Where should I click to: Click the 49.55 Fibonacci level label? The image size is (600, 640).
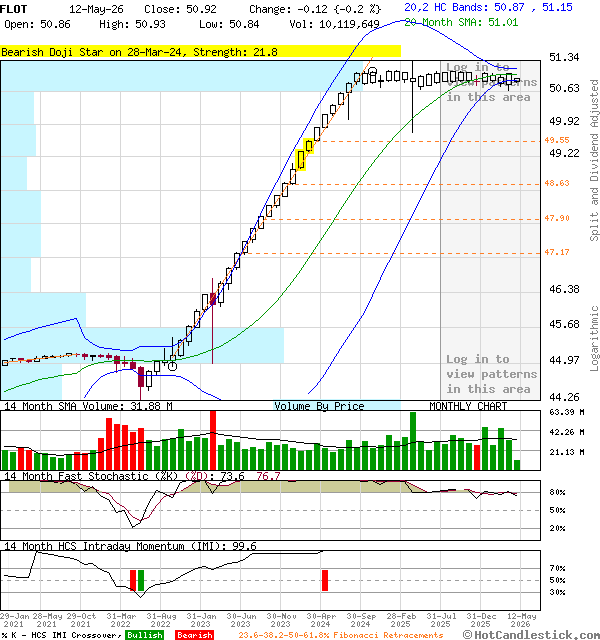point(557,140)
